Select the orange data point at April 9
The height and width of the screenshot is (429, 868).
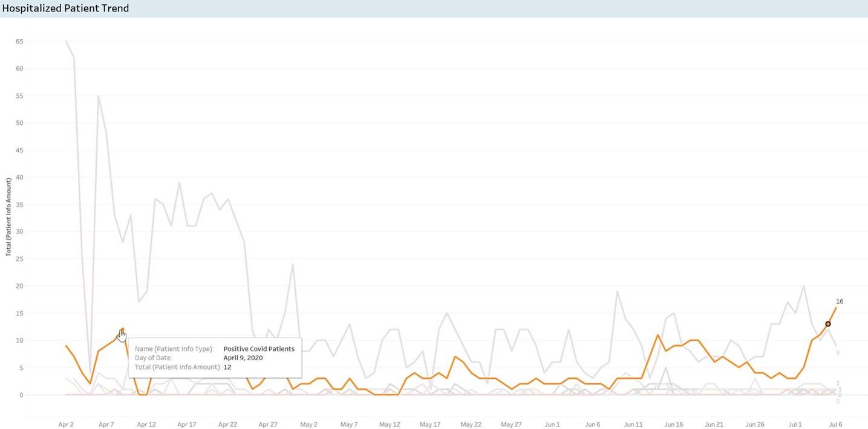(x=122, y=330)
